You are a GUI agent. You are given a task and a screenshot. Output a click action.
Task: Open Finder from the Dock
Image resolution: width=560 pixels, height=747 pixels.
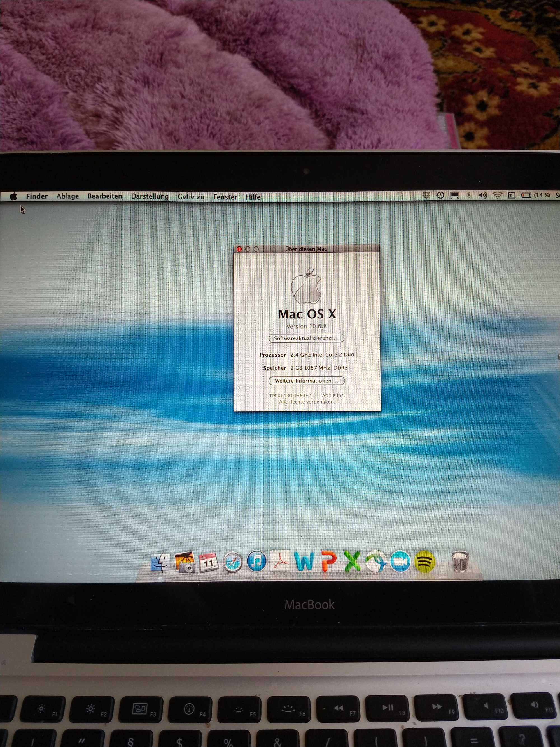(x=160, y=562)
